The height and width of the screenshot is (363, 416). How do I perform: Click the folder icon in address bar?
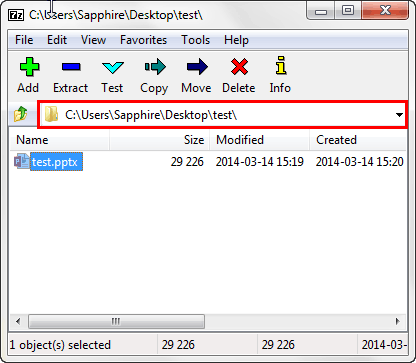point(52,114)
